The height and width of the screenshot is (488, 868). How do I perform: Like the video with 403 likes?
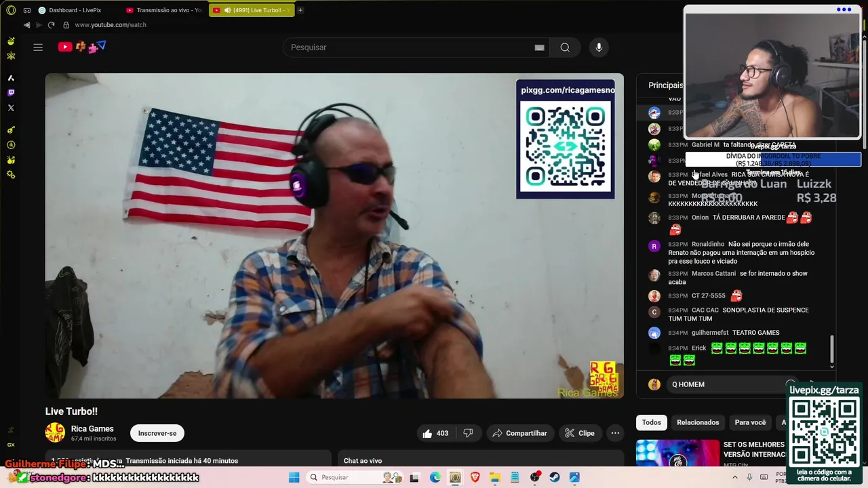[435, 433]
